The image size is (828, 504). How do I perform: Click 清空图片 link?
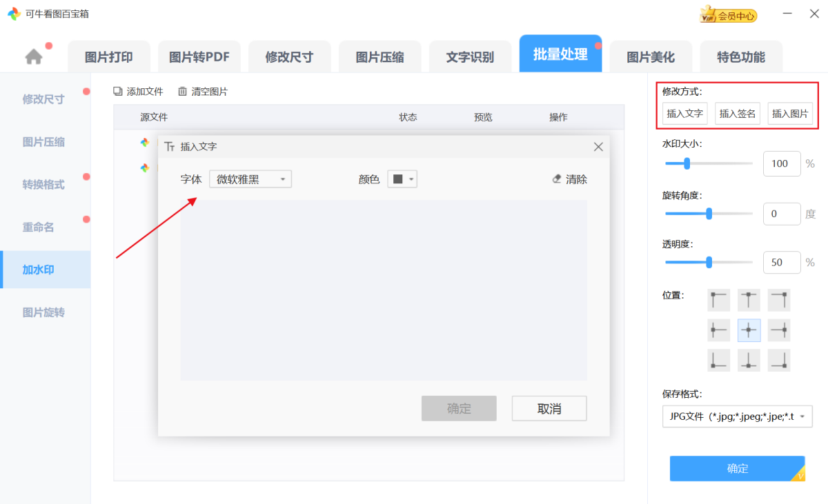click(x=209, y=91)
